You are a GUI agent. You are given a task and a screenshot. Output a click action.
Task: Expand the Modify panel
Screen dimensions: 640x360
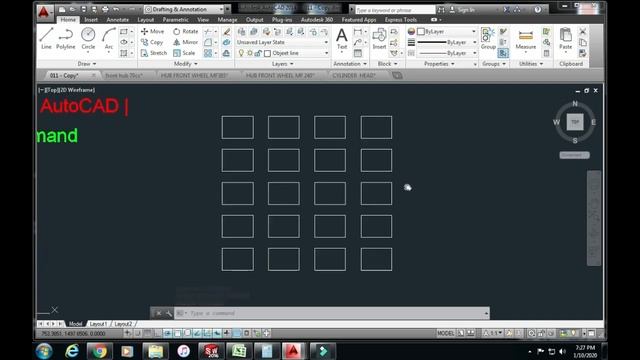[x=186, y=64]
